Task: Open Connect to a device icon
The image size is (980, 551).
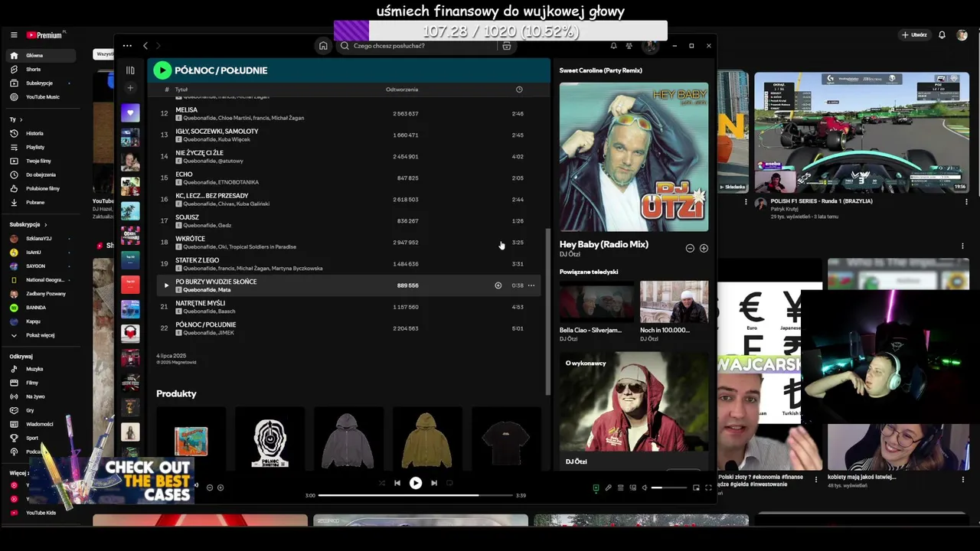Action: [x=632, y=487]
